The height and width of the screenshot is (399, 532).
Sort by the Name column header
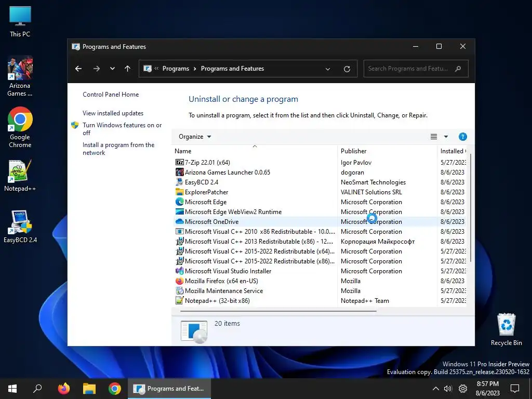[x=255, y=151]
